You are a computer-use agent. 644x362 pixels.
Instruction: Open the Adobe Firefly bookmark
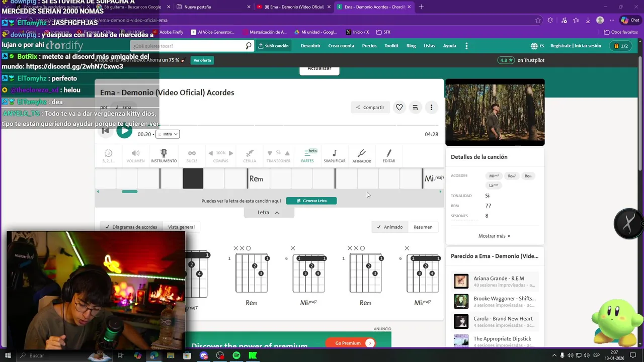point(168,32)
